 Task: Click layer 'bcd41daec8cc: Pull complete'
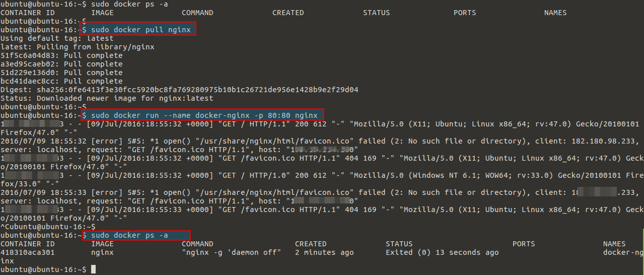(x=61, y=81)
